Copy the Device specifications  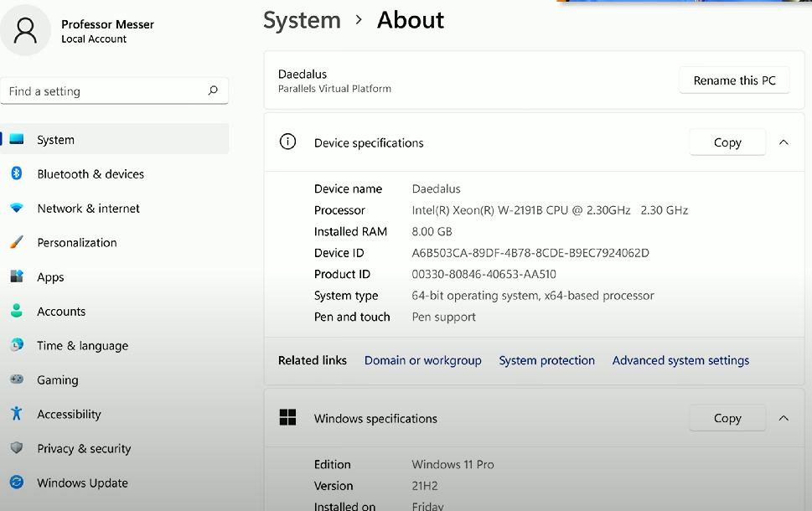(x=727, y=142)
